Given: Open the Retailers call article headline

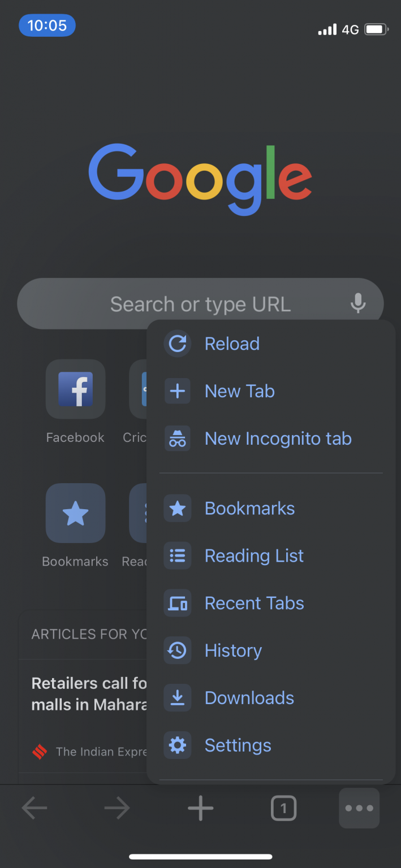Looking at the screenshot, I should 89,694.
